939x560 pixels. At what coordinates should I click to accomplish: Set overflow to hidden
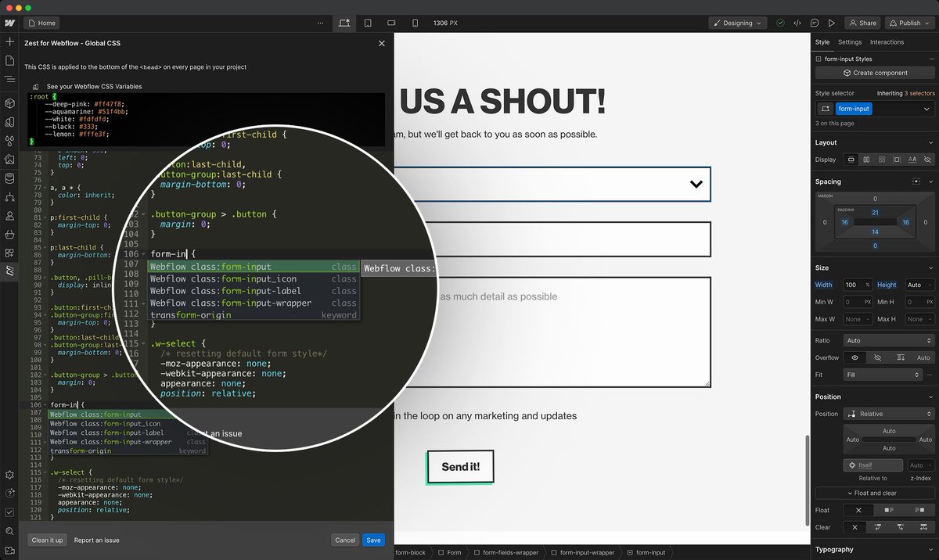(878, 357)
